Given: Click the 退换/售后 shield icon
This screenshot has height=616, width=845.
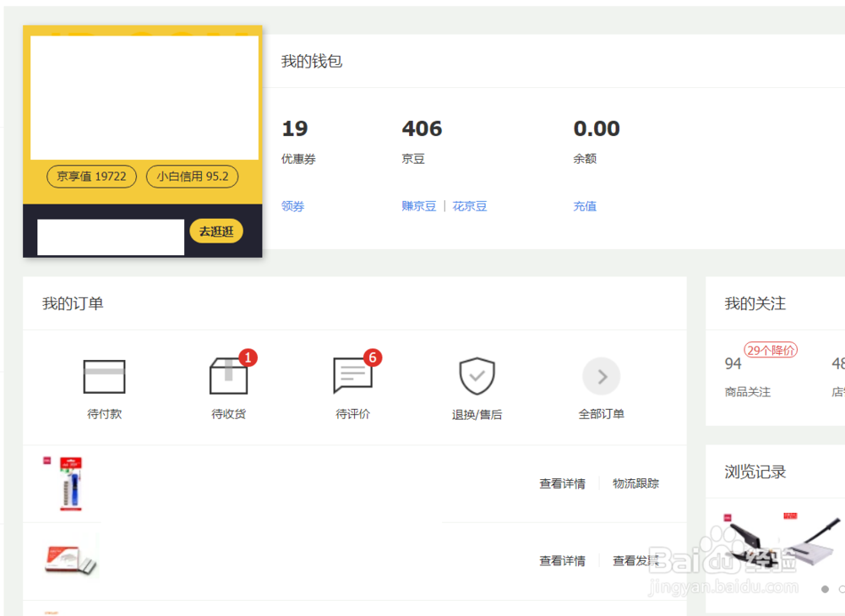Looking at the screenshot, I should tap(477, 375).
